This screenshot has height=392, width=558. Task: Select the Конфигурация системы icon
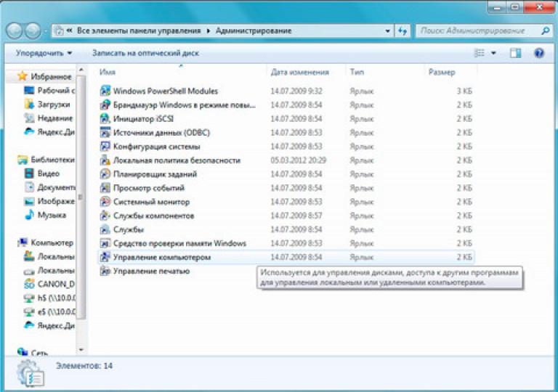pos(105,146)
